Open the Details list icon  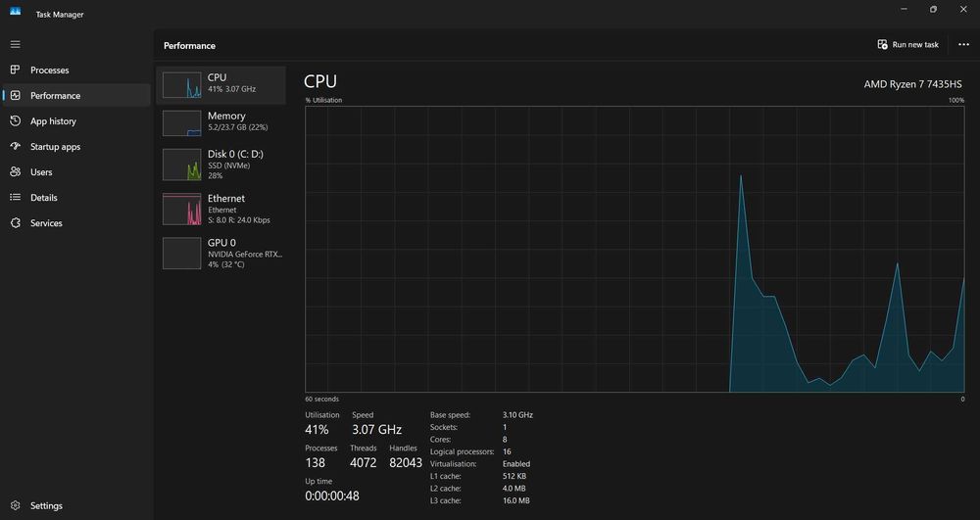click(15, 197)
